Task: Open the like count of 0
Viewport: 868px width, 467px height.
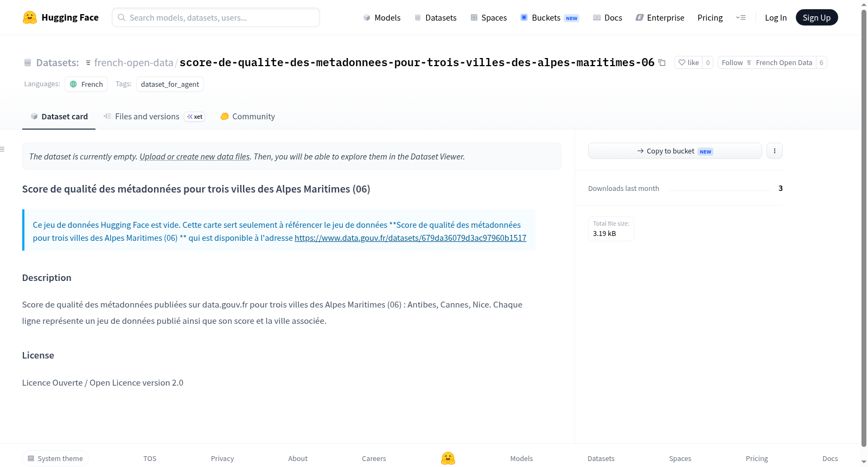Action: click(707, 62)
